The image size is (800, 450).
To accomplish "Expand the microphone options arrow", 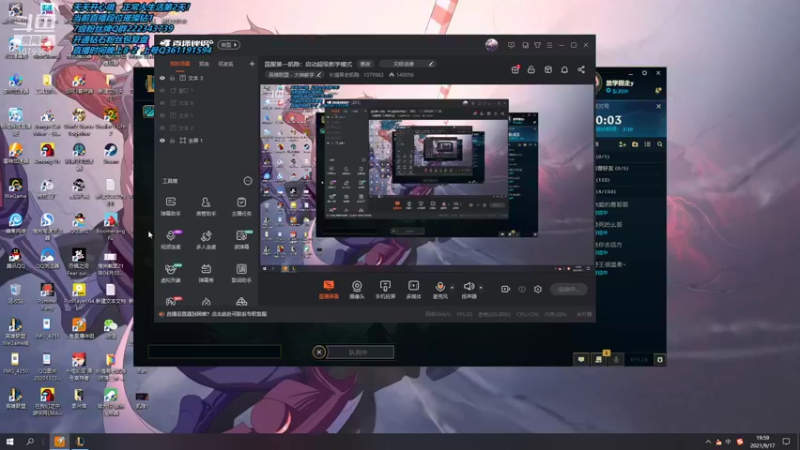I will click(x=452, y=288).
